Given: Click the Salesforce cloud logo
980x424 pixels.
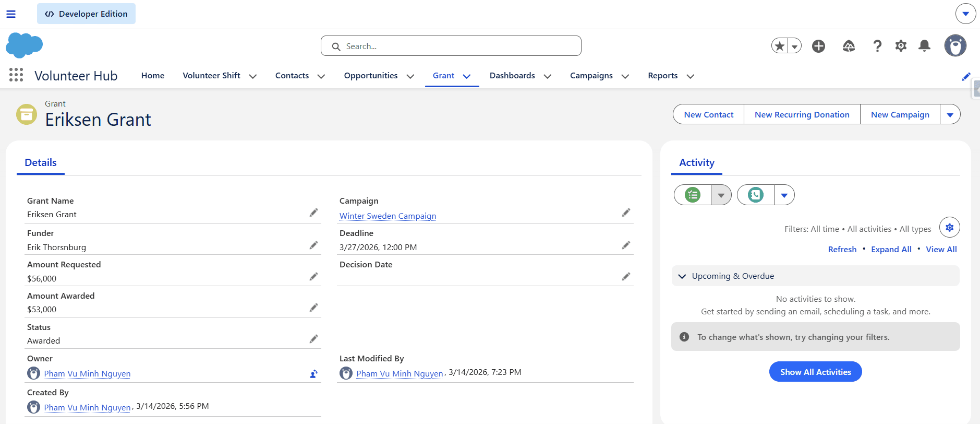Looking at the screenshot, I should (24, 45).
